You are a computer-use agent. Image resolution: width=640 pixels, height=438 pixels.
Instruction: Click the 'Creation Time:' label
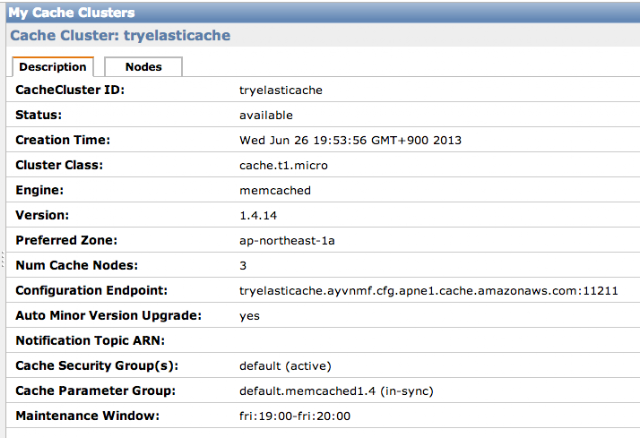tap(62, 140)
